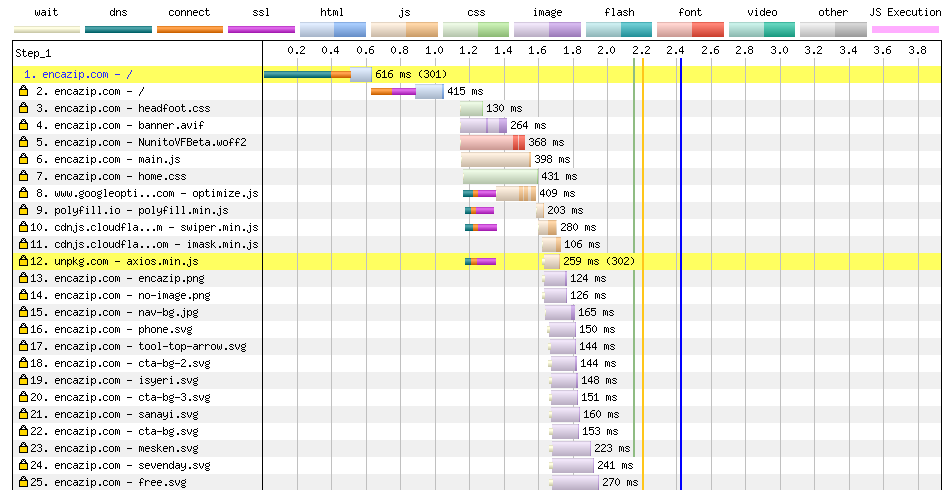Click the lock icon beside nav-bg.jpg
Screen dimensions: 948x490
[x=24, y=312]
